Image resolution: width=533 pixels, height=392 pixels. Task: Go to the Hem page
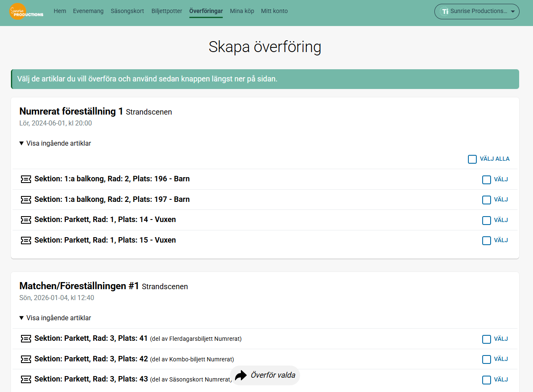(60, 11)
